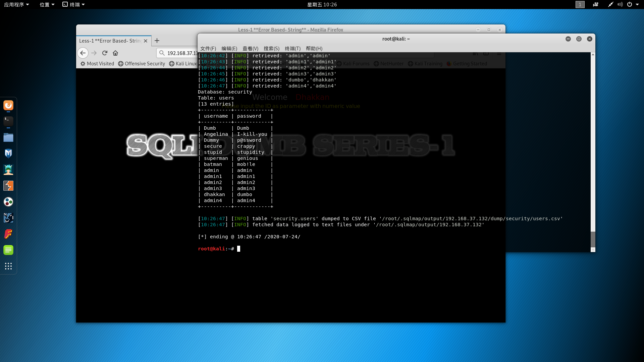Screen dimensions: 644x362
Task: Click the power icon in top bar
Action: tap(630, 4)
